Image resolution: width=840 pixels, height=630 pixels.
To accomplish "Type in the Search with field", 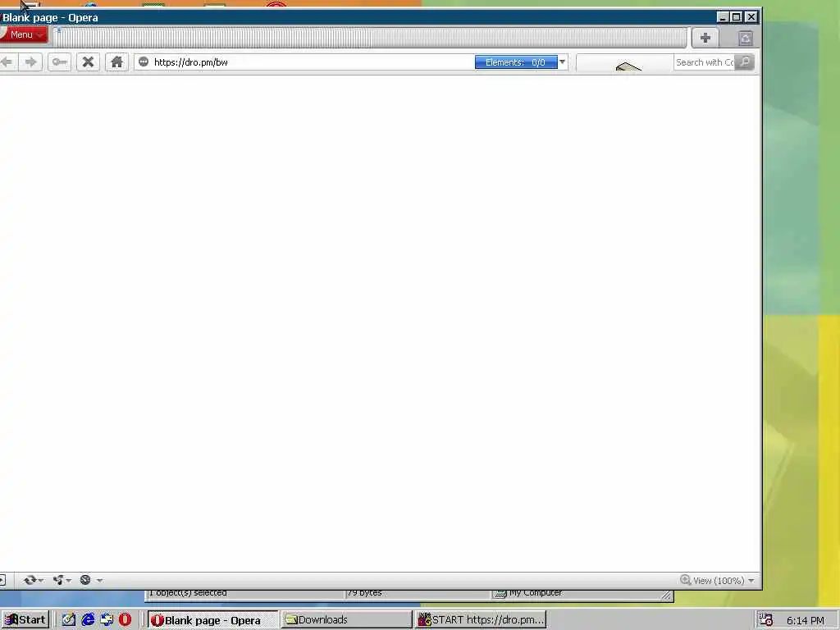I will (704, 62).
